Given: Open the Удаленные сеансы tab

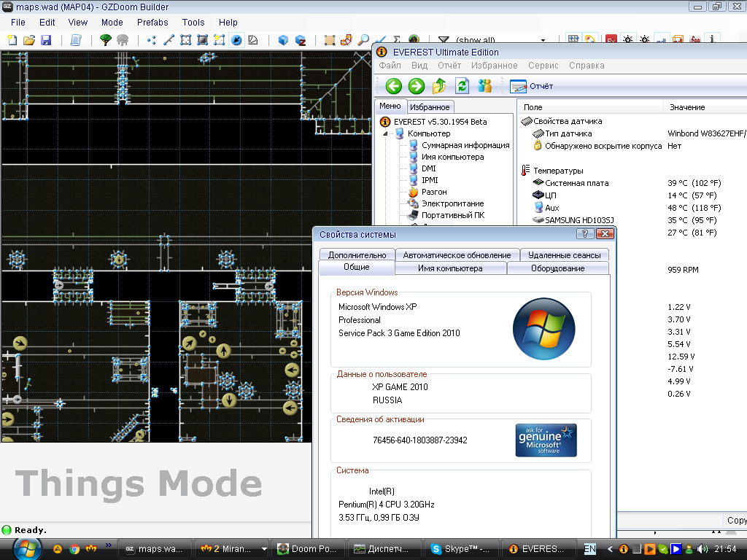Looking at the screenshot, I should [565, 255].
